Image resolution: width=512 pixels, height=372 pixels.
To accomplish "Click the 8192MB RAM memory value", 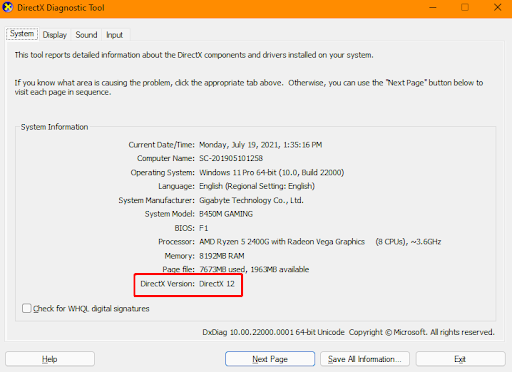I will pyautogui.click(x=222, y=256).
